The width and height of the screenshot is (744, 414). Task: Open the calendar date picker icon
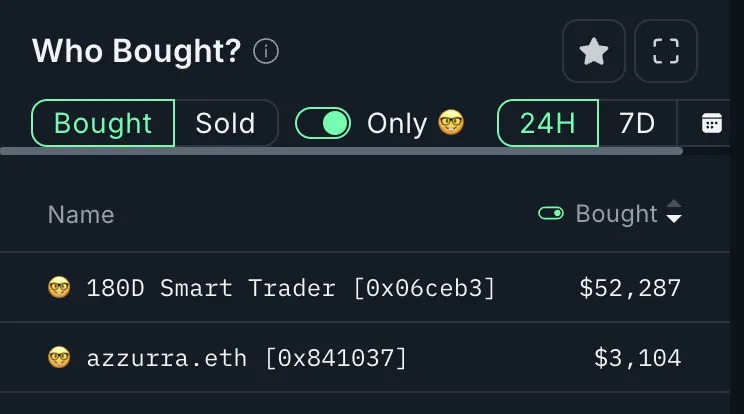(711, 123)
